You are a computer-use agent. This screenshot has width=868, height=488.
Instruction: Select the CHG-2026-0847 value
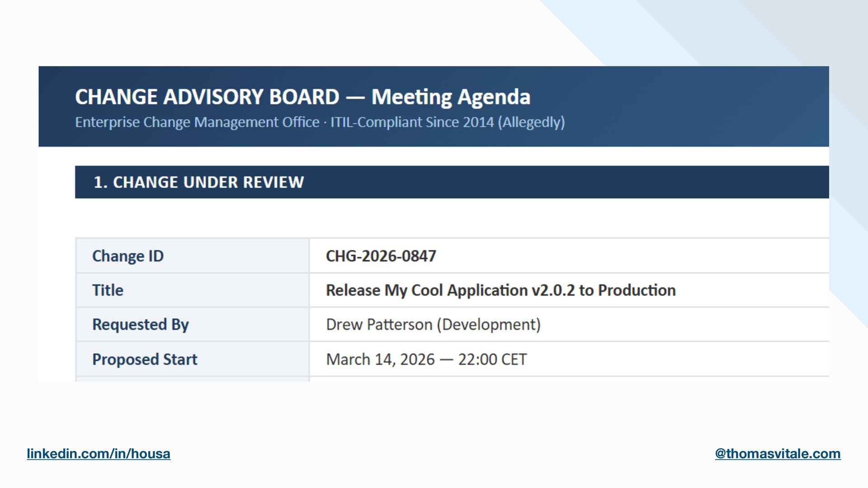click(x=381, y=256)
